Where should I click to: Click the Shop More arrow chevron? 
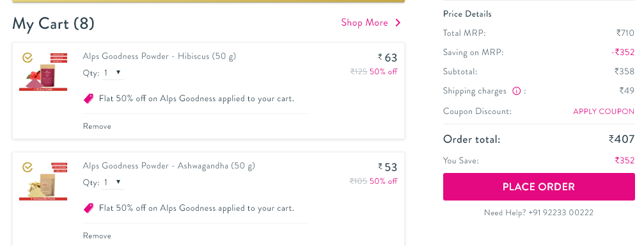[x=398, y=22]
